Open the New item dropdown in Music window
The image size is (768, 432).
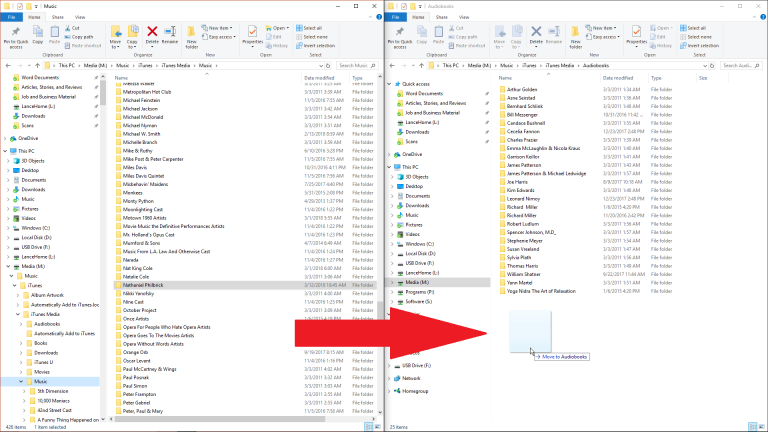pyautogui.click(x=217, y=28)
